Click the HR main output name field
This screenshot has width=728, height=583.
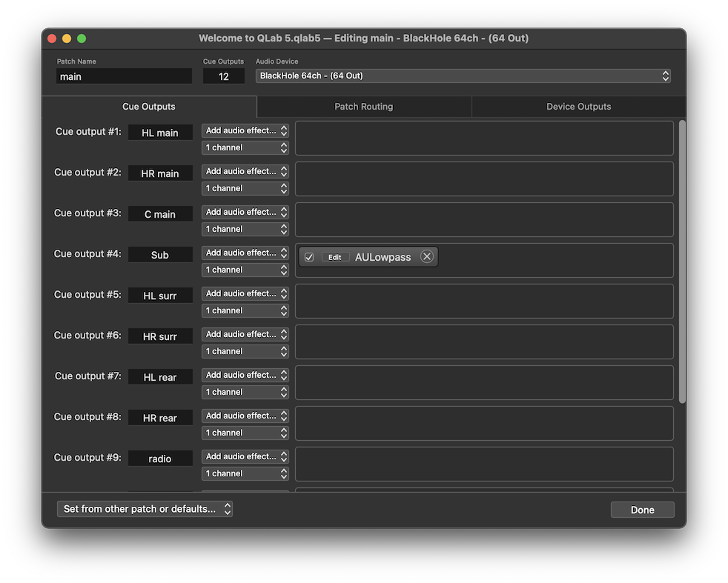click(160, 173)
